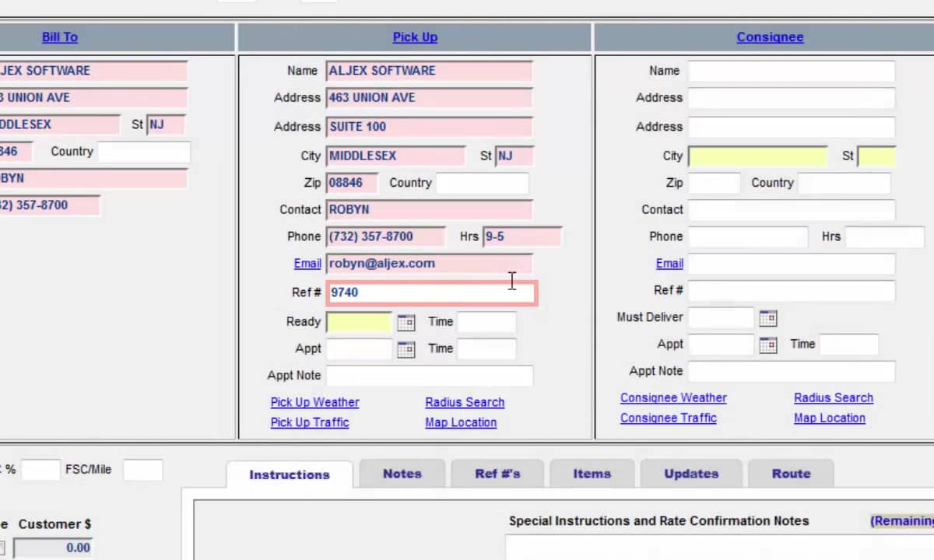934x560 pixels.
Task: Click the second Consignee Address field
Action: click(x=791, y=127)
